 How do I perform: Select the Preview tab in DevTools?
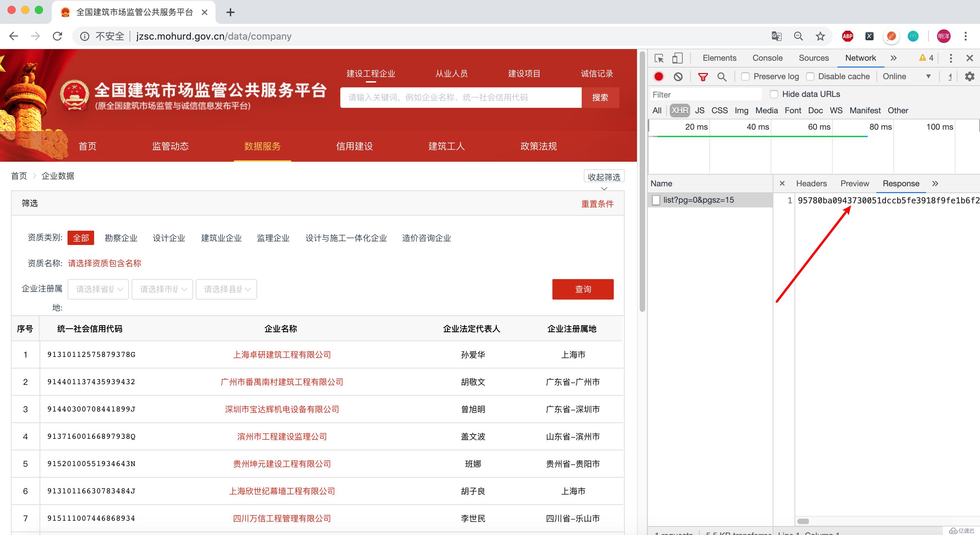[x=854, y=183]
